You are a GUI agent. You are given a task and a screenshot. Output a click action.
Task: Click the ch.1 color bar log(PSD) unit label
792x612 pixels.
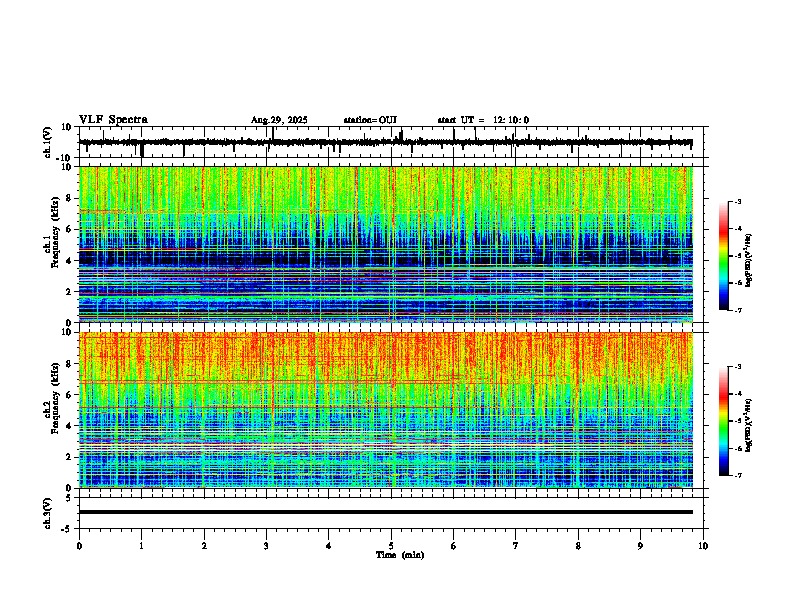pyautogui.click(x=749, y=260)
